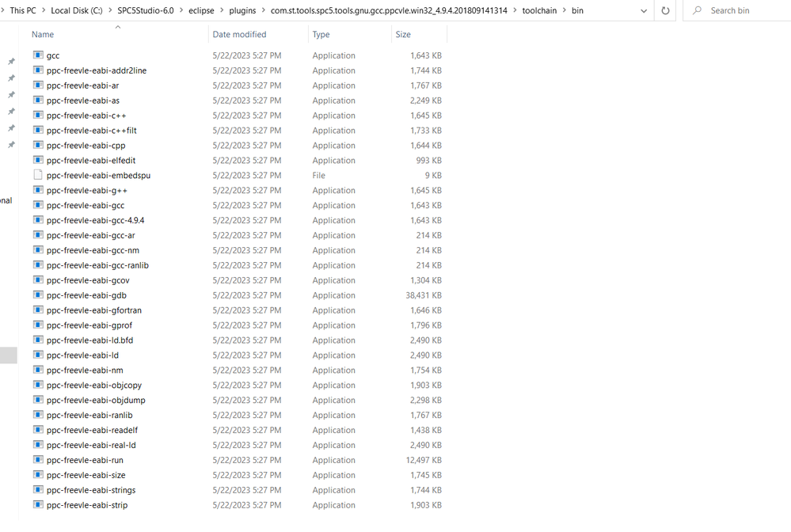Expand chevron after com.st.tools.spc5 breadcrumb
This screenshot has width=791, height=532.
pyautogui.click(x=515, y=10)
